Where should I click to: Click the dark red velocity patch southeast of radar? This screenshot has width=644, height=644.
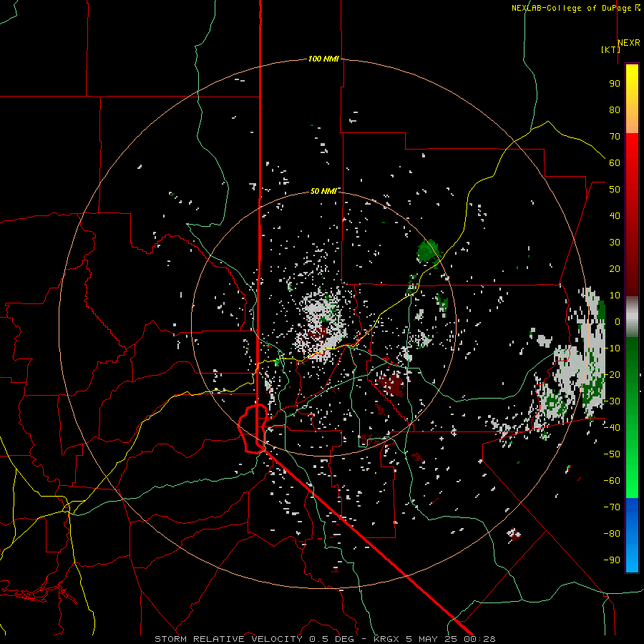point(391,384)
